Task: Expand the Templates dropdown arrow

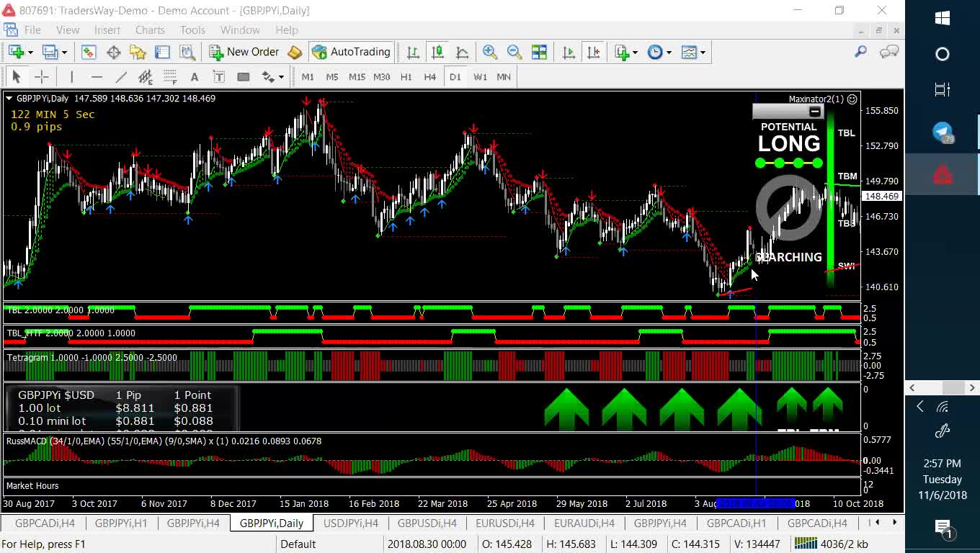Action: tap(703, 52)
